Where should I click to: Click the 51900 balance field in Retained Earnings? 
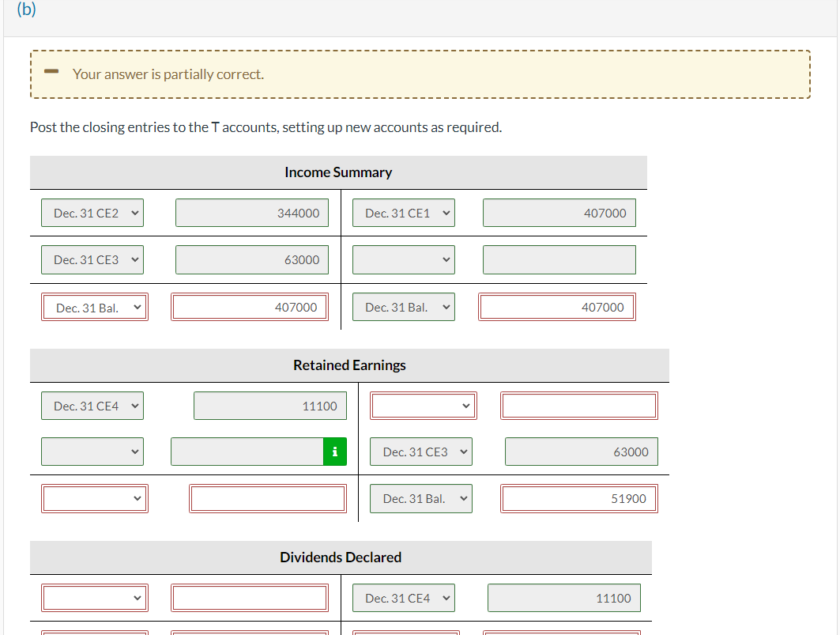pos(578,498)
